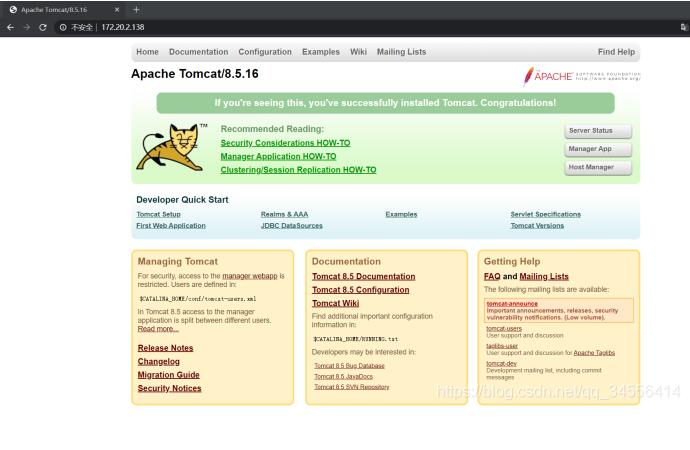Viewport: 690px width, 450px height.
Task: Open the Examples link in Developer Quick Start
Action: (401, 214)
